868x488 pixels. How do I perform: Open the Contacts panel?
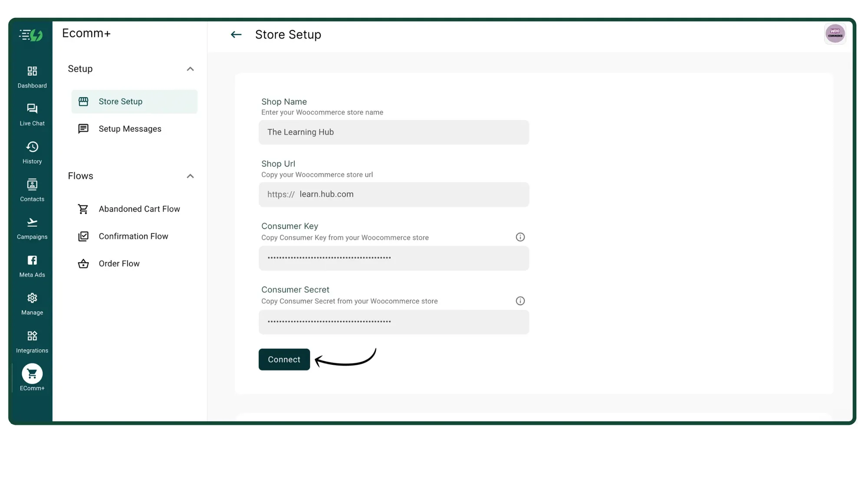pos(32,190)
